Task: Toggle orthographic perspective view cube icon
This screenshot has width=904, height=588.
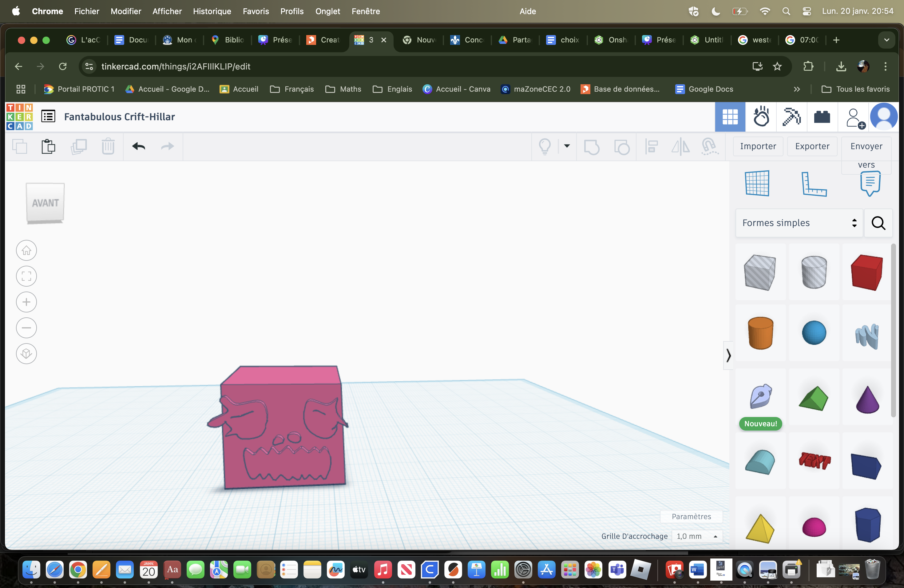Action: click(x=26, y=354)
